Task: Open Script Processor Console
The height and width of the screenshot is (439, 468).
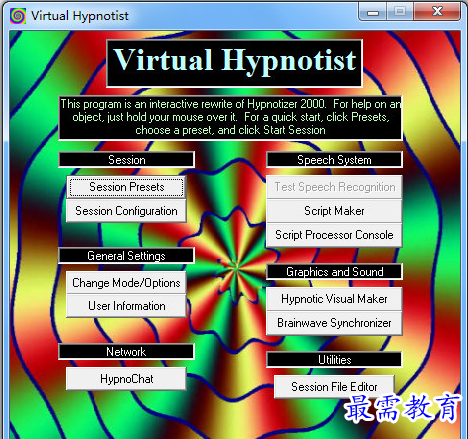Action: (334, 235)
